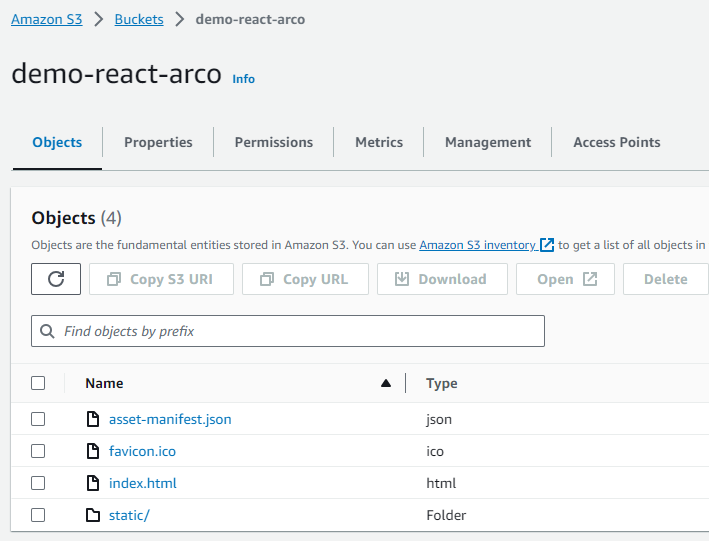Click the index.html file icon
The height and width of the screenshot is (541, 709).
pyautogui.click(x=93, y=483)
